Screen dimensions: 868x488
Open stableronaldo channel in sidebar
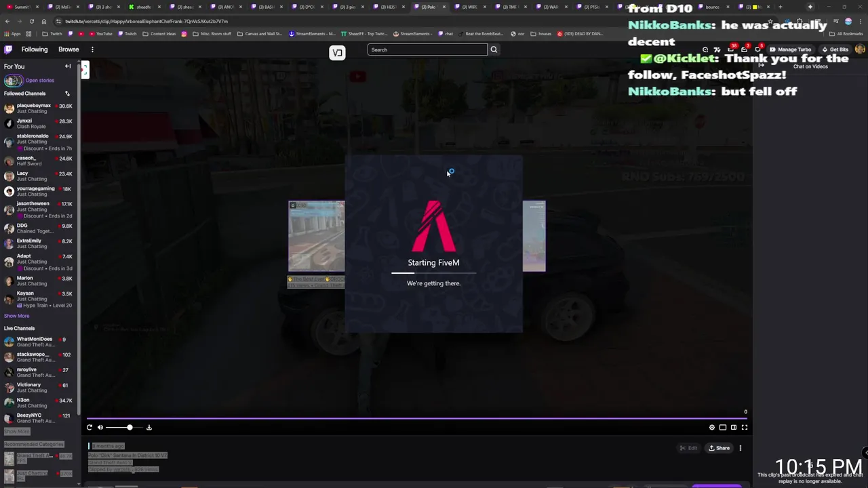tap(39, 142)
